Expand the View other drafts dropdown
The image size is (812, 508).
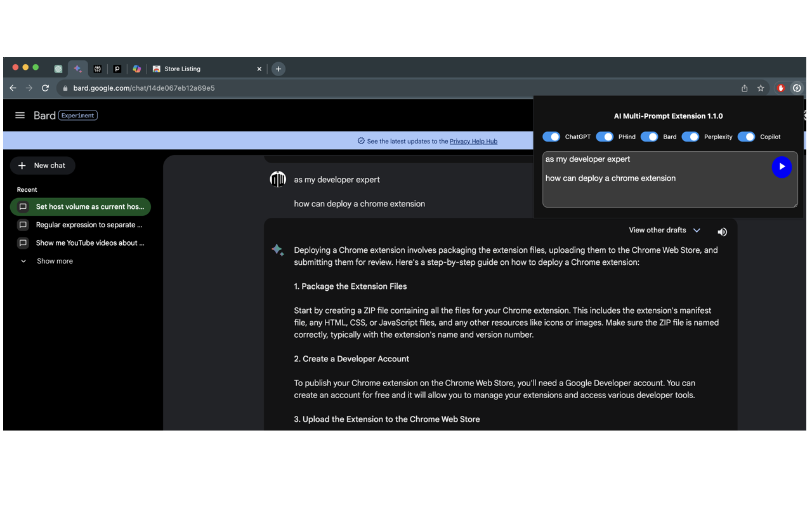(664, 231)
